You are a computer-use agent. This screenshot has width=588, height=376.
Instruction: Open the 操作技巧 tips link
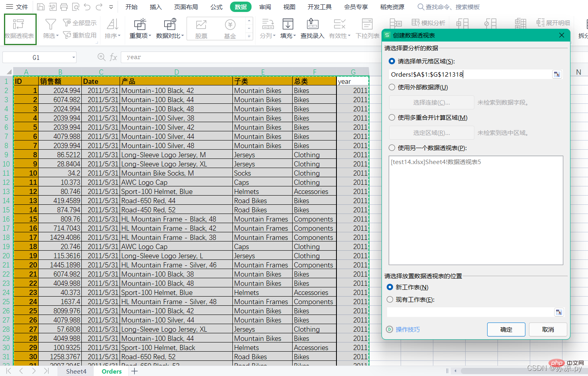(407, 329)
